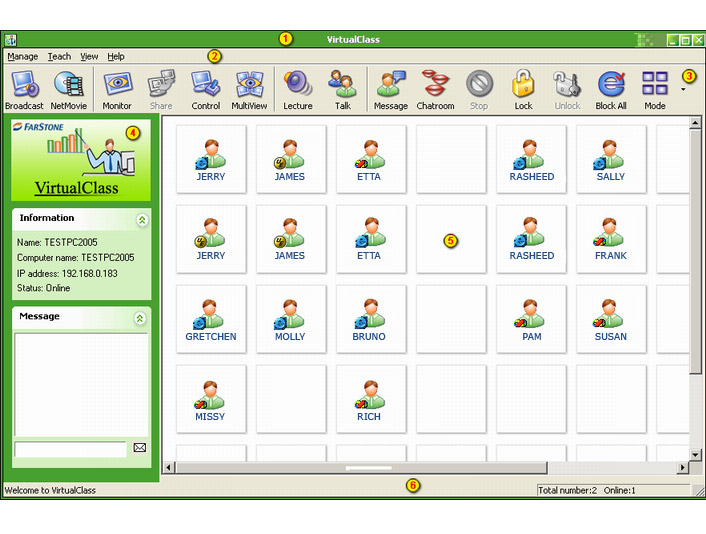Open the View menu
The image size is (706, 534).
coord(89,56)
